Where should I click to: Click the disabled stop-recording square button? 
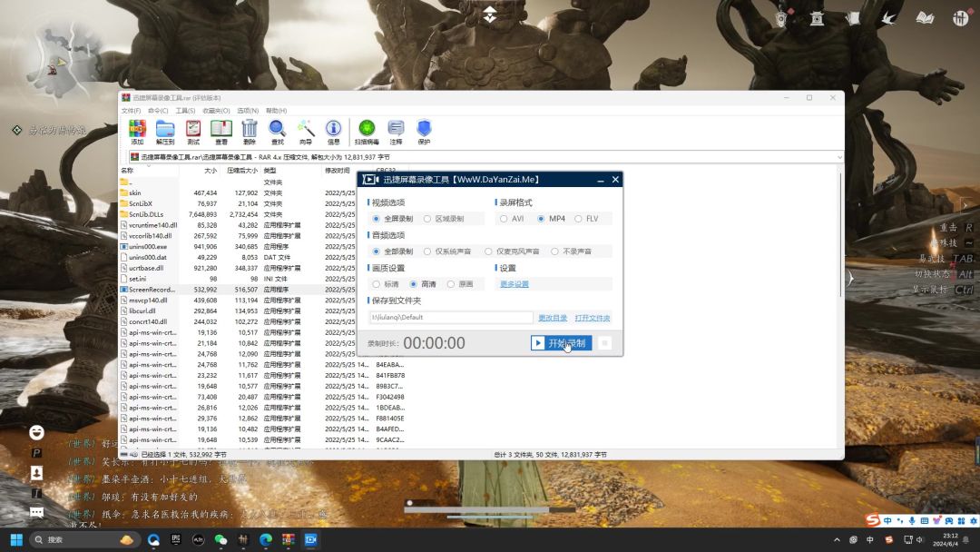click(x=604, y=343)
